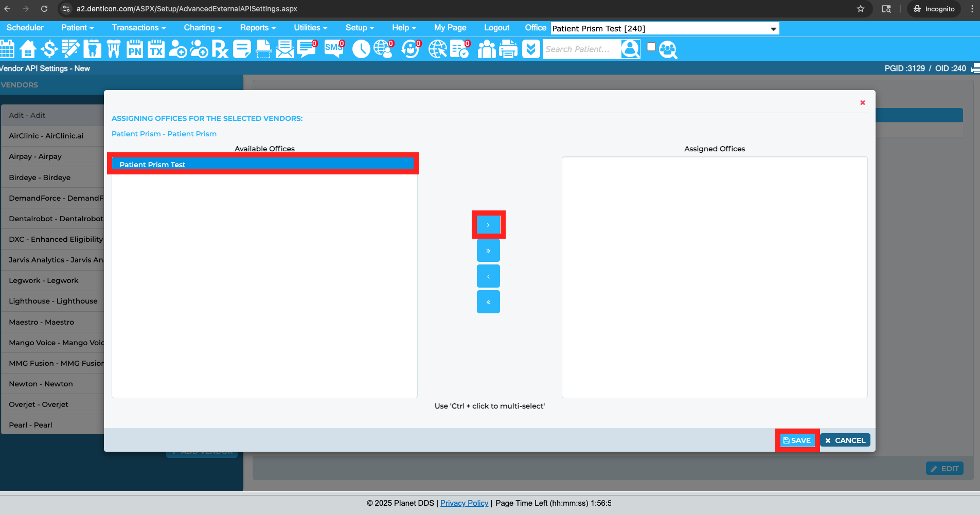The height and width of the screenshot is (515, 980).
Task: Click the Search Patient input field
Action: [582, 49]
